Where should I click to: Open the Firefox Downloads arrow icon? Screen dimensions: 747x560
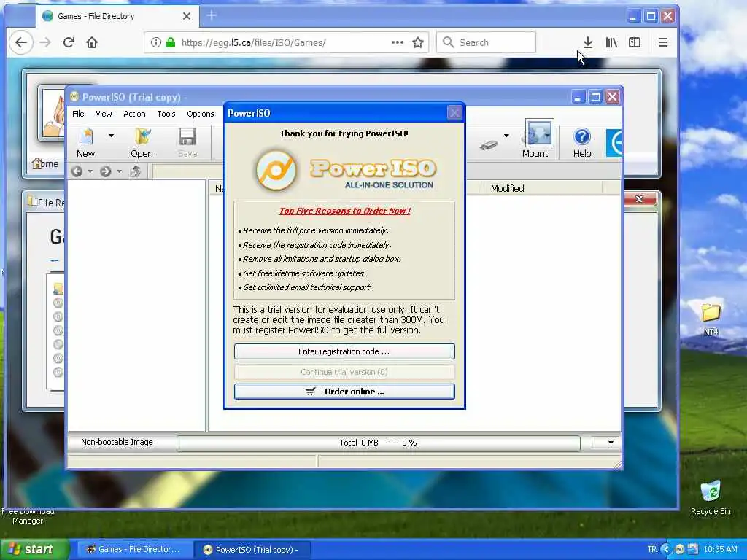pos(588,42)
